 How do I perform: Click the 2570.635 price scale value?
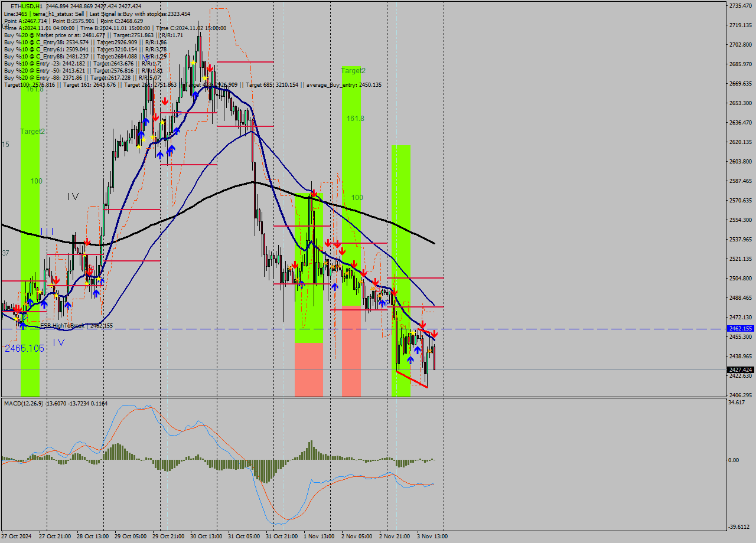click(x=740, y=200)
